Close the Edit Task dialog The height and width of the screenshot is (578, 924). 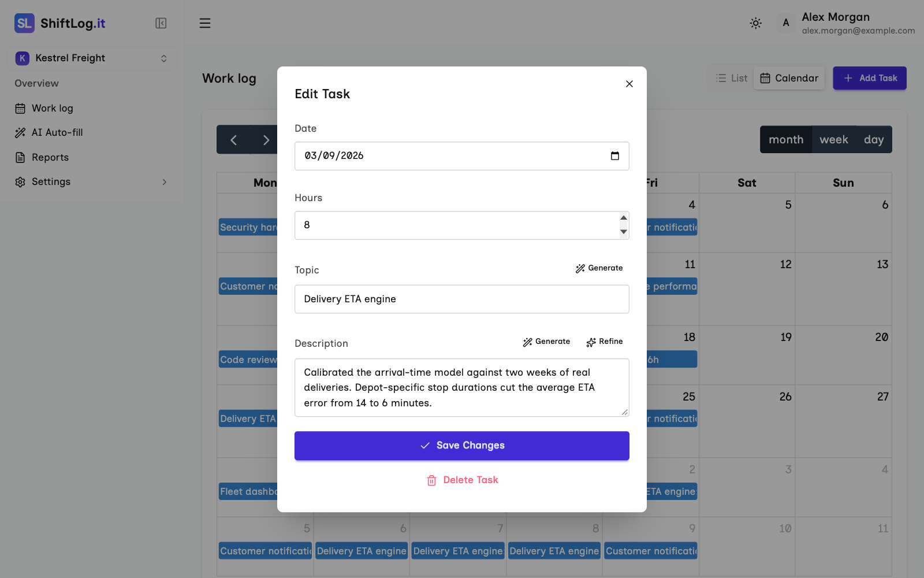tap(629, 84)
